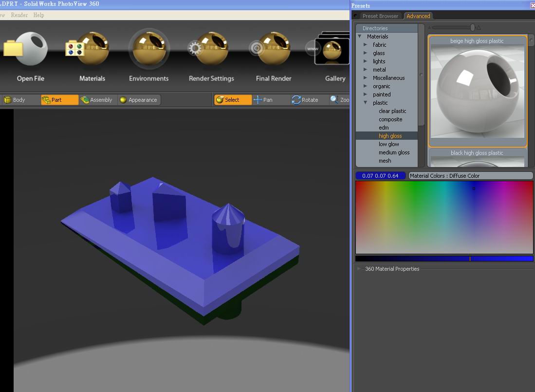Select clear plastic subfolder
Viewport: 535px width, 392px height.
point(392,111)
